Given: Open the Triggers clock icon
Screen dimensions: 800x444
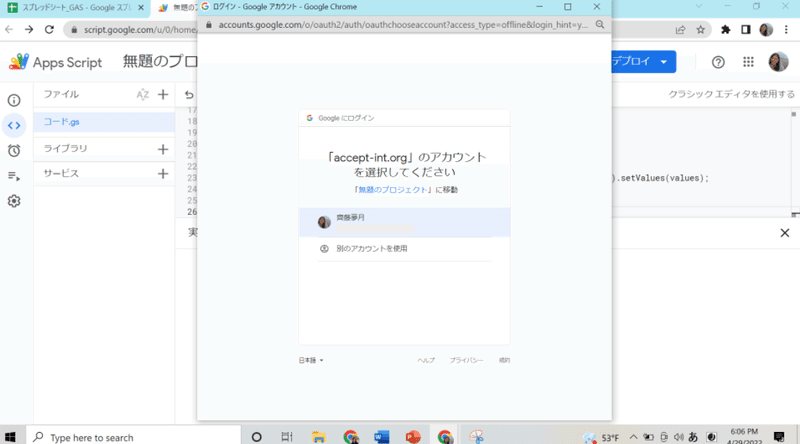Looking at the screenshot, I should click(14, 151).
